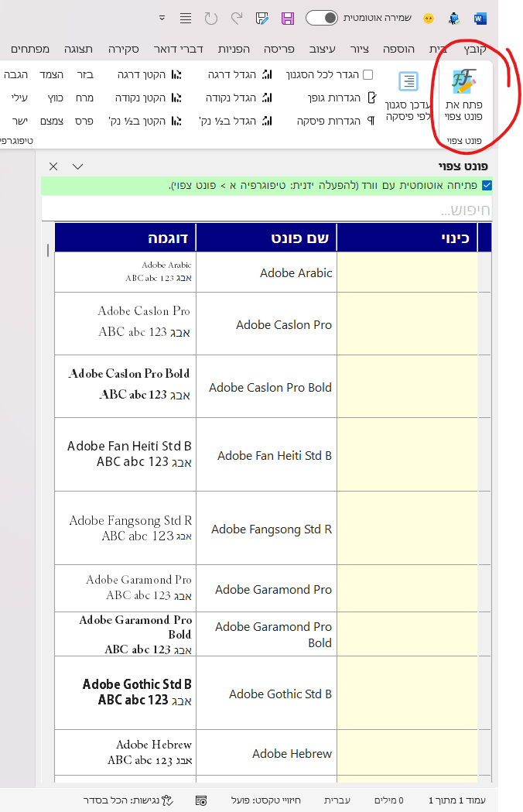Open the פונט צפוי pane options chevron
Viewport: 523px width, 812px height.
(77, 166)
